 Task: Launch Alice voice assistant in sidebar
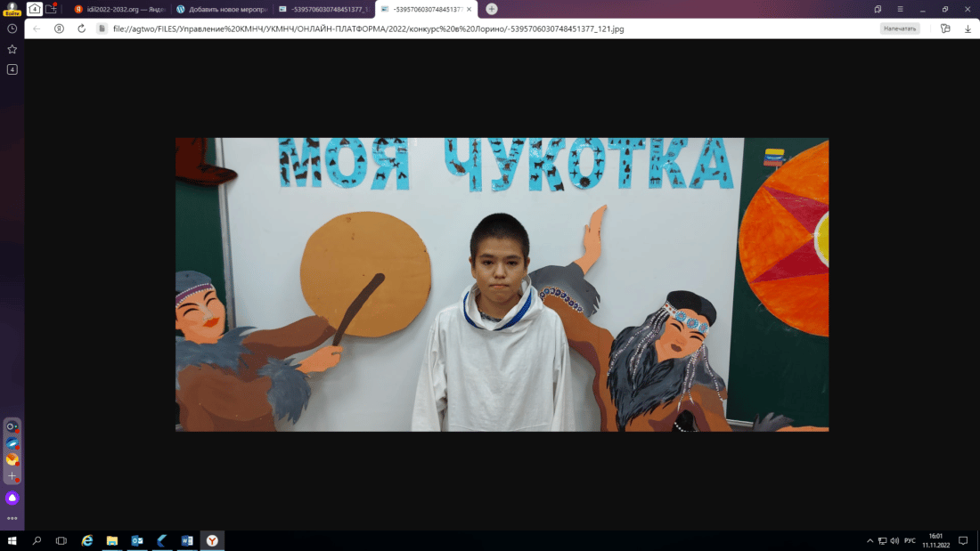pyautogui.click(x=12, y=498)
